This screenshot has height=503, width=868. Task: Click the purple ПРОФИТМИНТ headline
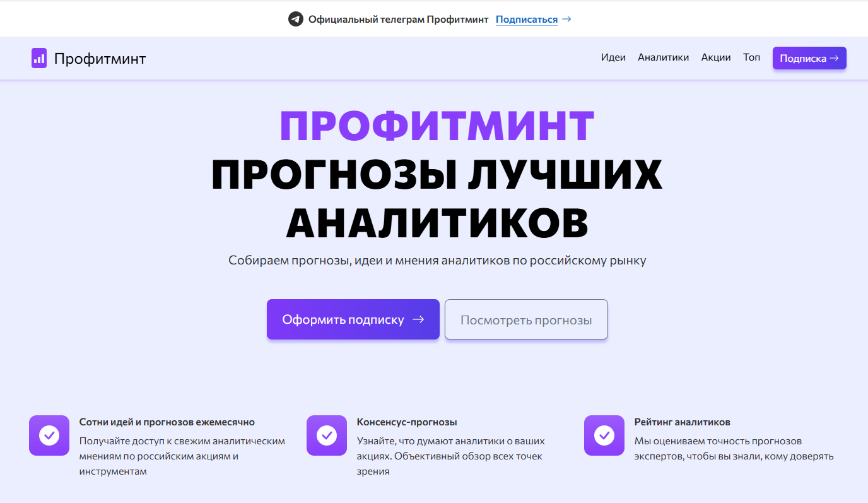point(437,126)
